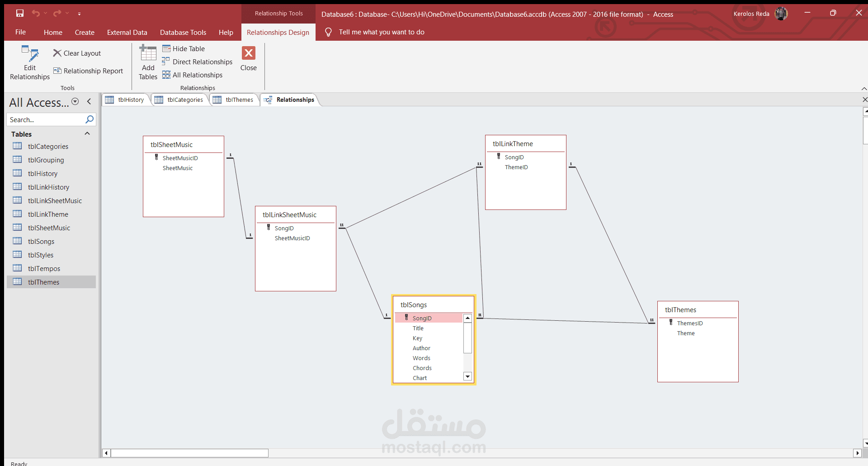Click the navigation Search field

point(46,120)
